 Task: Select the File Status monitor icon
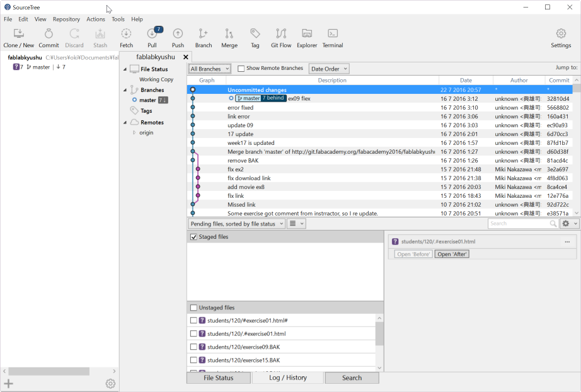134,69
